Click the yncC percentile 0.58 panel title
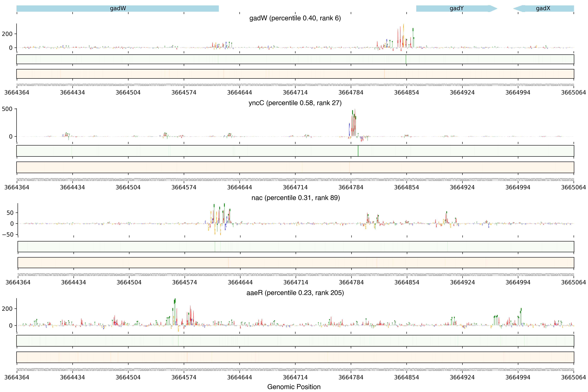588x392 pixels. pos(295,103)
